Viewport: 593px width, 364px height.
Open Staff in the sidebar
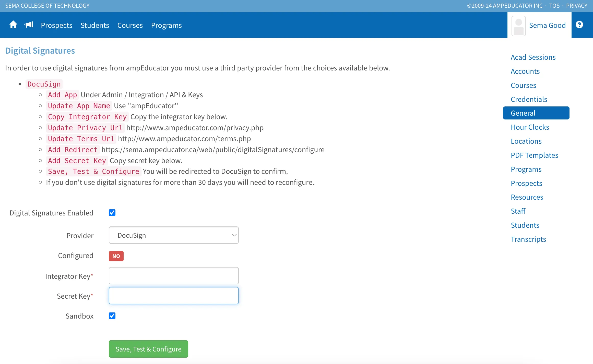[518, 211]
